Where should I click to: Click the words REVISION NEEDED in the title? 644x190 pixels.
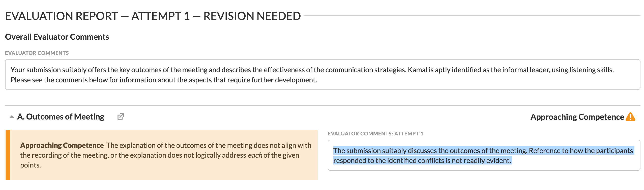(252, 16)
